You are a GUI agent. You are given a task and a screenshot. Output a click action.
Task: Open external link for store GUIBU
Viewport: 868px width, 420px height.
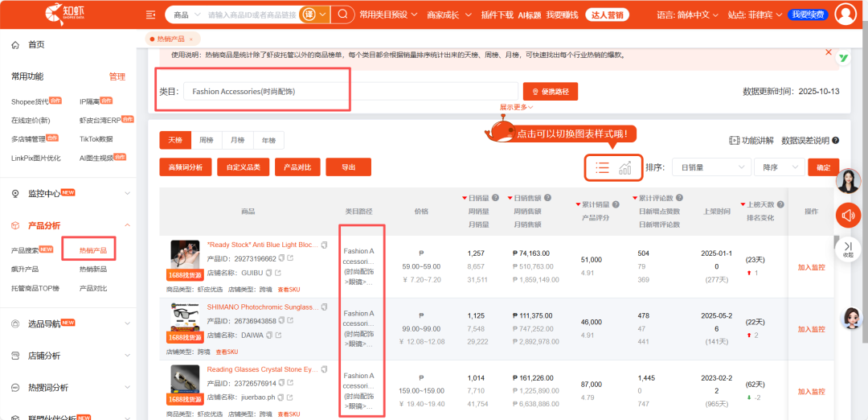(278, 273)
